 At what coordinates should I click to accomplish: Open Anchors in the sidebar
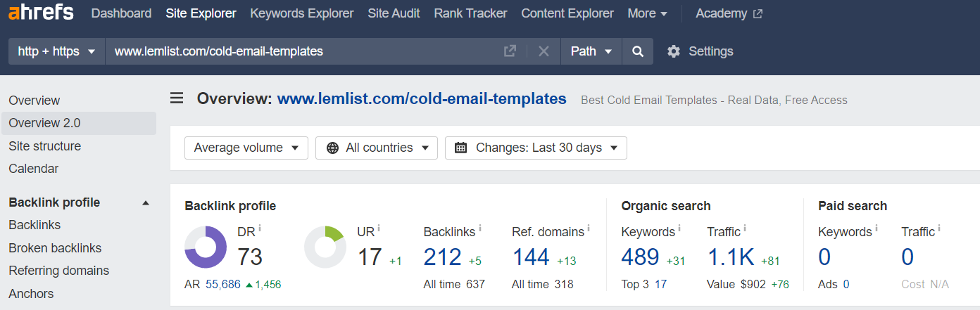pyautogui.click(x=31, y=294)
